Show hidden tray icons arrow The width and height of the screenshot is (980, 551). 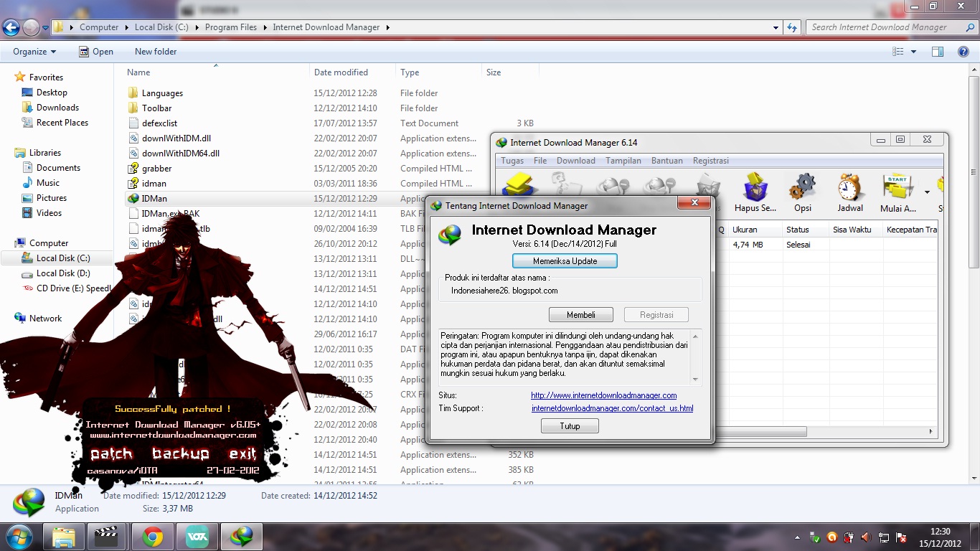click(x=798, y=537)
